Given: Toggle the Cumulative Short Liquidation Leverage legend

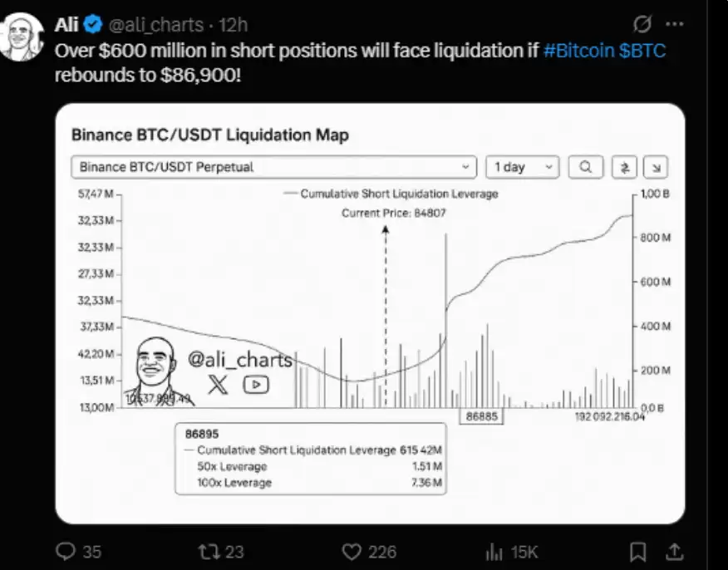Looking at the screenshot, I should click(x=391, y=194).
